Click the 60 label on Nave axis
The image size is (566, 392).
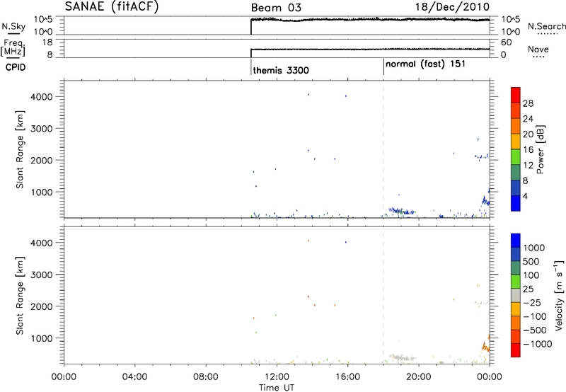coord(506,42)
